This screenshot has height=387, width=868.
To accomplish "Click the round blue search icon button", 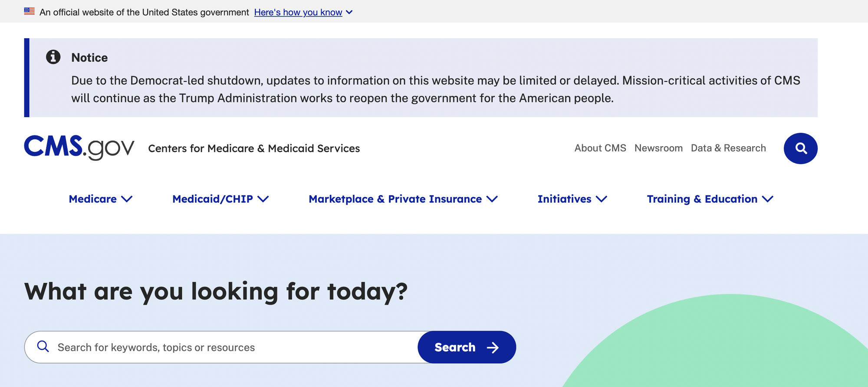I will coord(800,148).
